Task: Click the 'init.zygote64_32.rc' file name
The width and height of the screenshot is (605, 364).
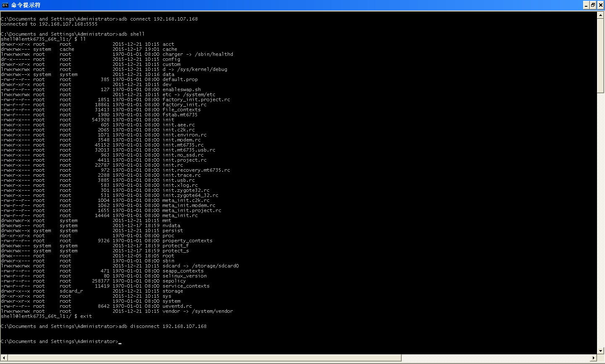Action: (x=190, y=195)
